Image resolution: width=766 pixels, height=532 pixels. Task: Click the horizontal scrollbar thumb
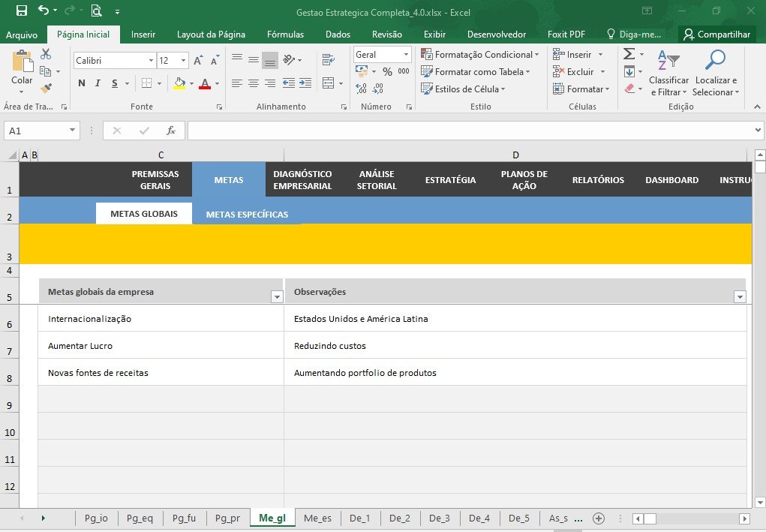click(650, 518)
